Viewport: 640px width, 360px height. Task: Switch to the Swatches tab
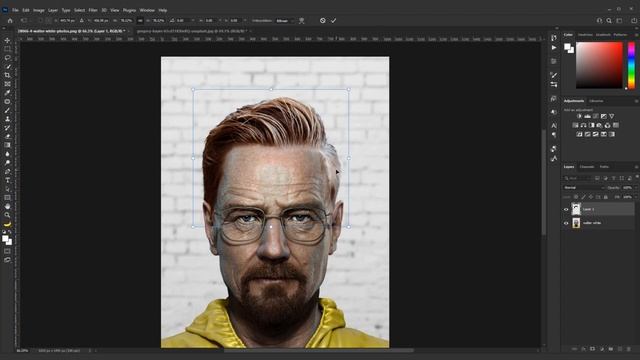(x=585, y=35)
